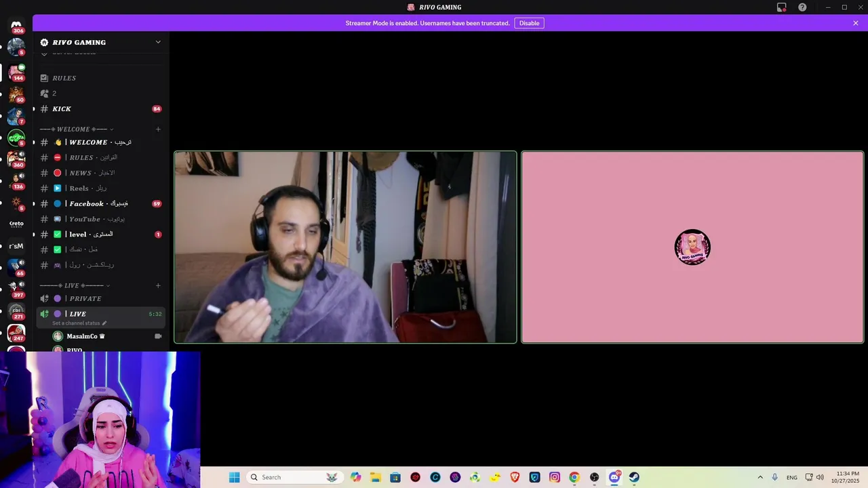Image resolution: width=868 pixels, height=488 pixels.
Task: Open the Reels ريلز channel
Action: coord(102,188)
